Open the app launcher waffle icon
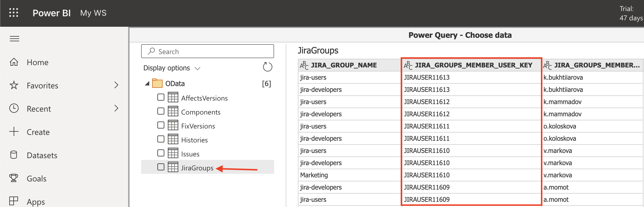The image size is (644, 207). (x=14, y=13)
